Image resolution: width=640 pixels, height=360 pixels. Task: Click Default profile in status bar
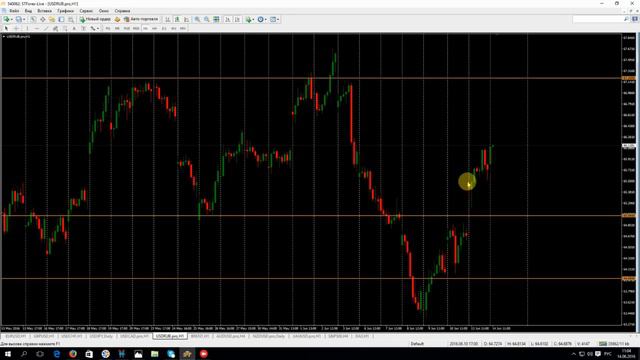click(x=417, y=344)
